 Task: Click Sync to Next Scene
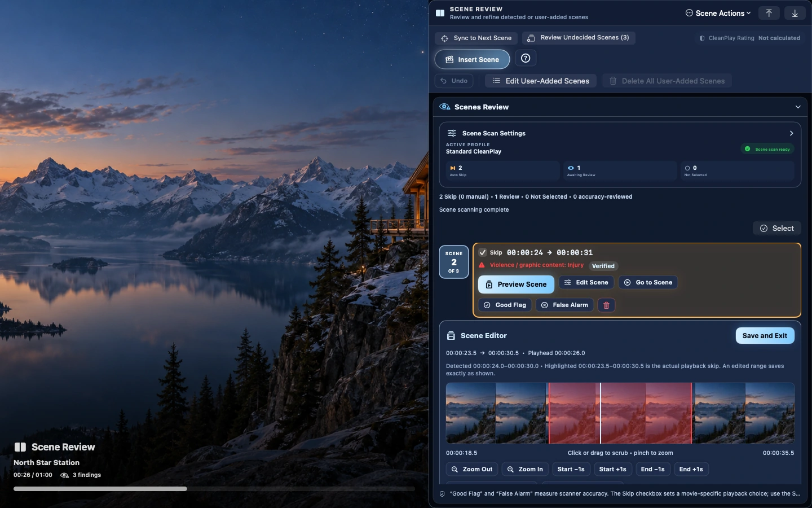pyautogui.click(x=476, y=38)
